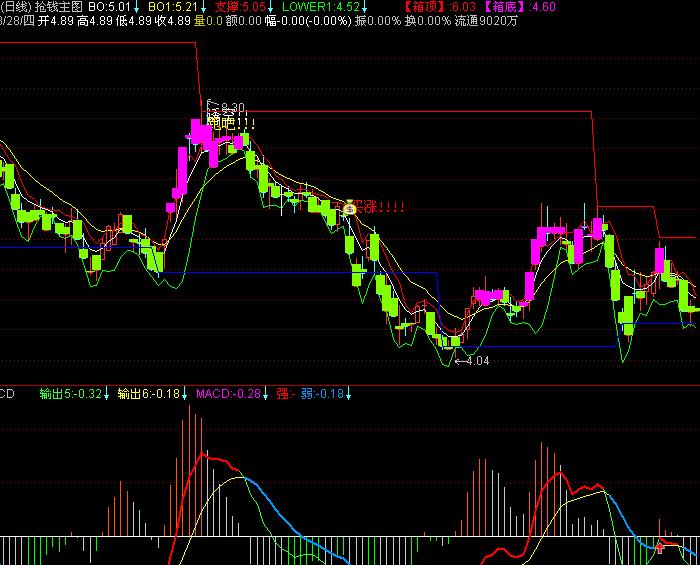Click the 跑吧!!! sell warning text
The image size is (700, 565).
pyautogui.click(x=232, y=124)
